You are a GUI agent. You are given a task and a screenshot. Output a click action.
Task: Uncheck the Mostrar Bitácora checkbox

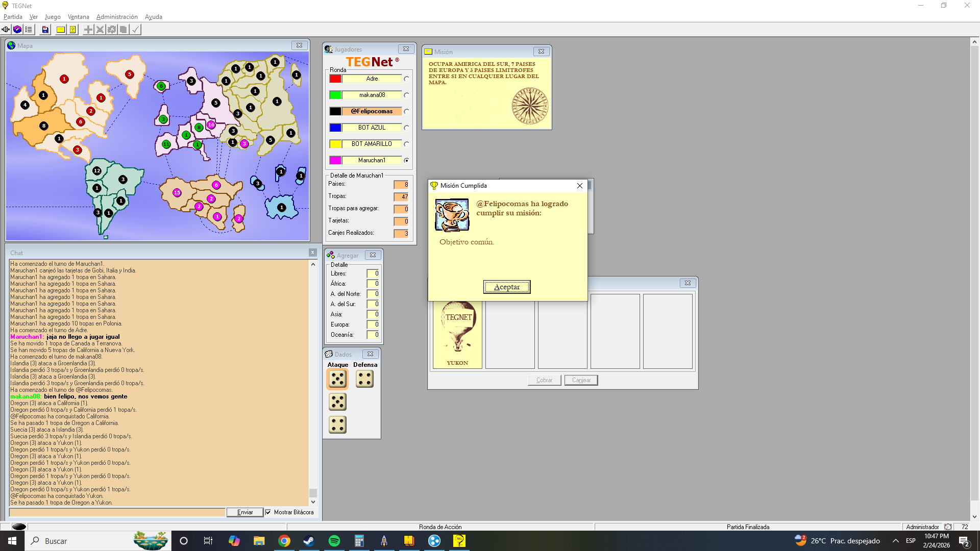point(268,512)
